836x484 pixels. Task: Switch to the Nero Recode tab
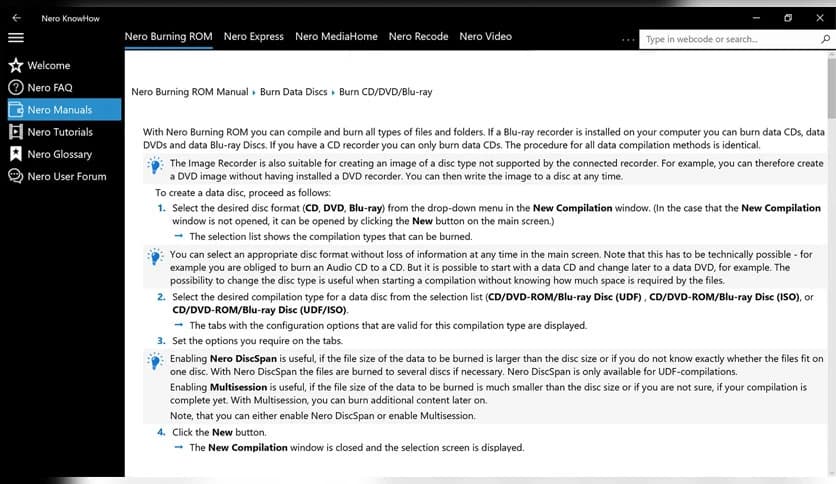coord(419,37)
